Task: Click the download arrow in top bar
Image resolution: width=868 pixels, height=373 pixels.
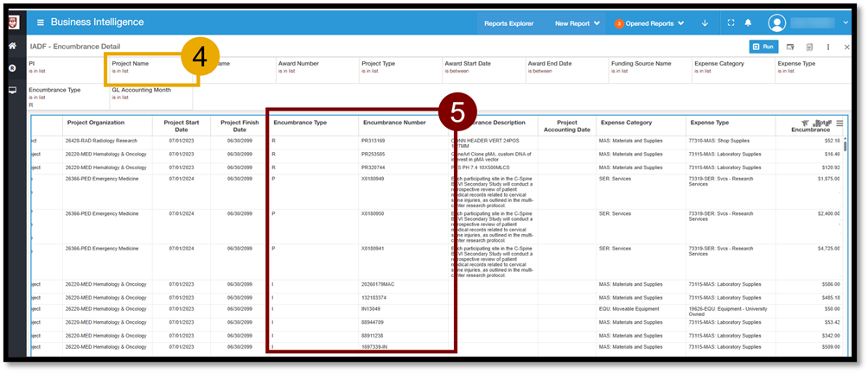Action: click(x=705, y=23)
